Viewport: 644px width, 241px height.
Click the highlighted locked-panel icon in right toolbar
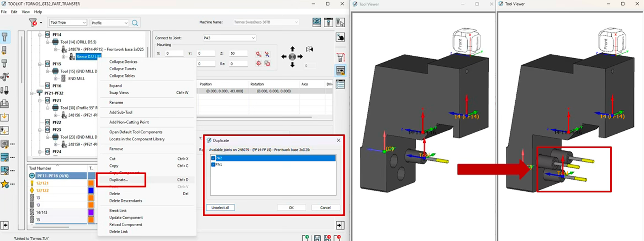click(x=340, y=71)
